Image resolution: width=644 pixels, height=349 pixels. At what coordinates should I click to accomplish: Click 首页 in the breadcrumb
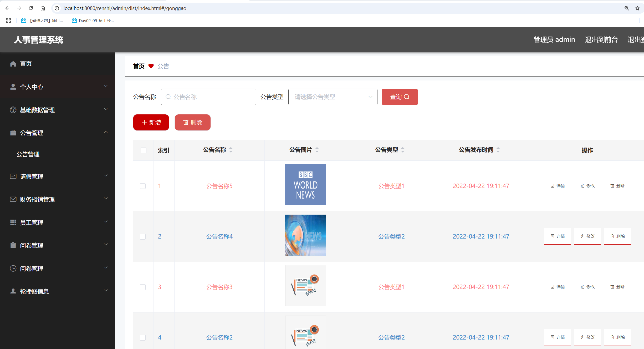pos(139,66)
